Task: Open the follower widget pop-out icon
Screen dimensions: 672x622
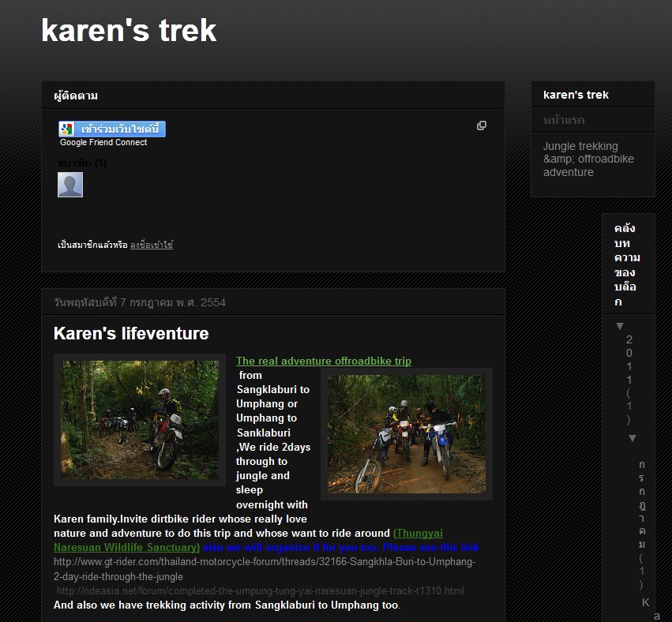Action: point(482,126)
